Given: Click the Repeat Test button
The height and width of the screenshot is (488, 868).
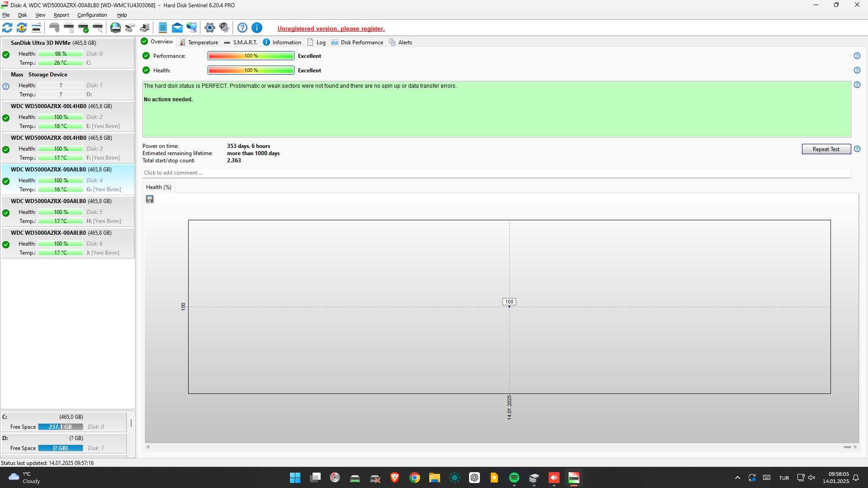Looking at the screenshot, I should [x=826, y=149].
